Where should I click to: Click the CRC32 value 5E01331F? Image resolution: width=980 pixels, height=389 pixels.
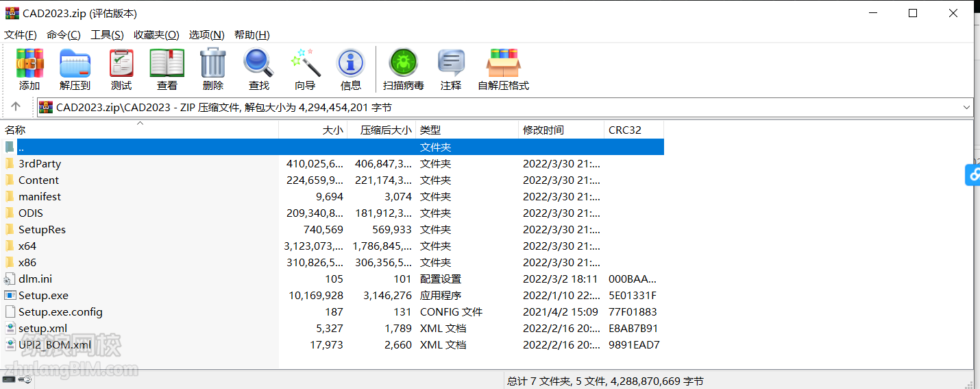point(633,295)
